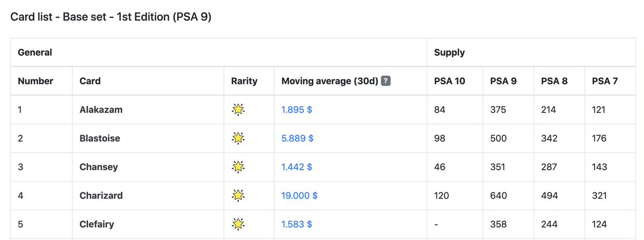Click Blastoise's PSA 7 supply value 176
644x240 pixels.
tap(599, 138)
